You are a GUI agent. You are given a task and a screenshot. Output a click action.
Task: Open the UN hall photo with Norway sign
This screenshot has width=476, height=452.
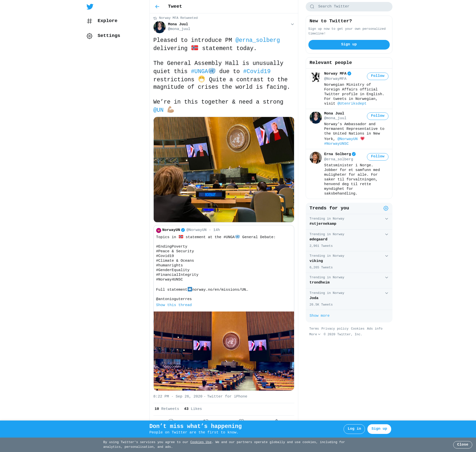(x=224, y=170)
